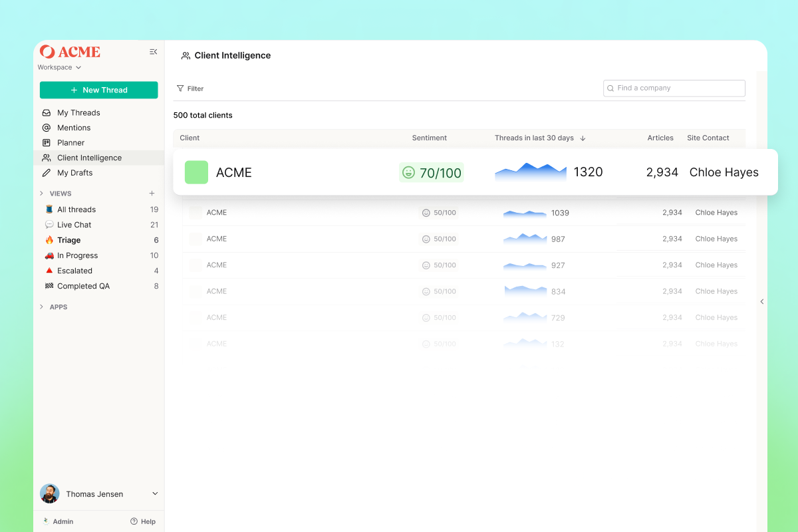The width and height of the screenshot is (798, 532).
Task: Click the ACME logo in the sidebar
Action: (70, 52)
